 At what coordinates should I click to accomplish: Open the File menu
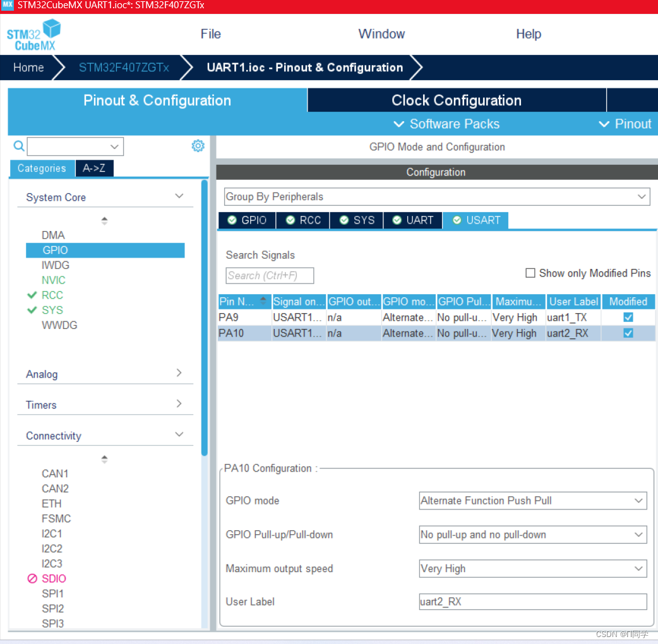click(x=211, y=34)
